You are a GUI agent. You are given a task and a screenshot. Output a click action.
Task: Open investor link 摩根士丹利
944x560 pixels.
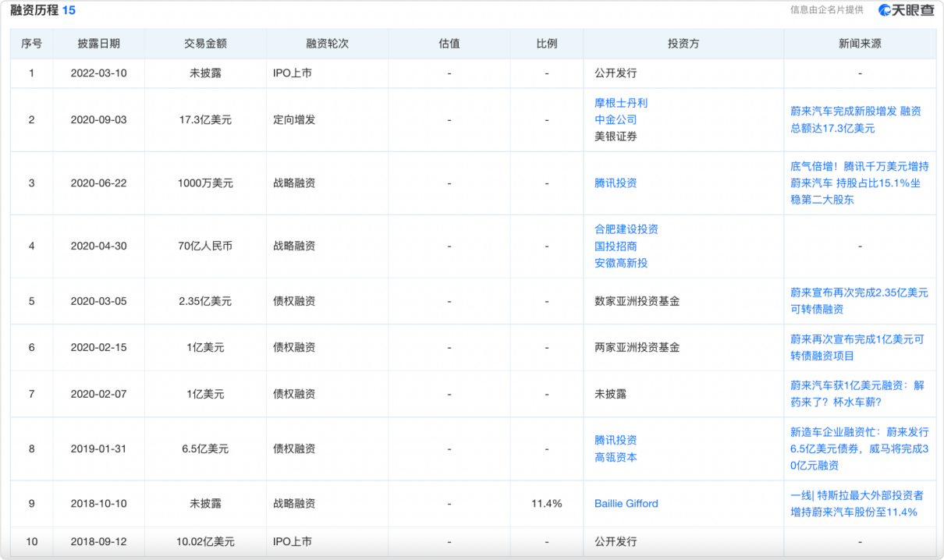click(621, 103)
